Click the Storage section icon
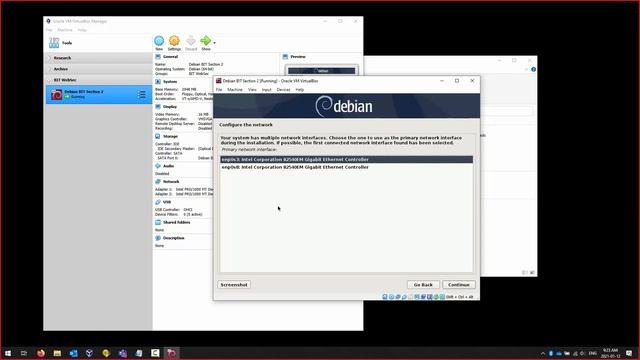 tap(158, 136)
